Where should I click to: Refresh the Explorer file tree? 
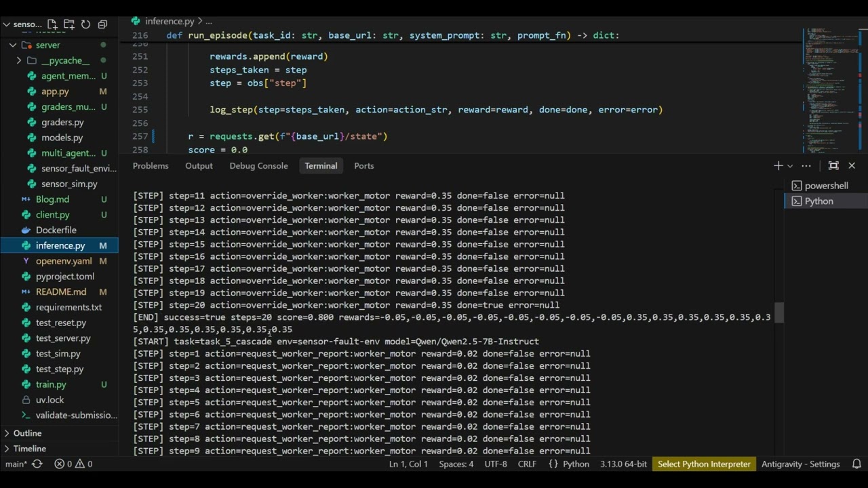pos(85,24)
